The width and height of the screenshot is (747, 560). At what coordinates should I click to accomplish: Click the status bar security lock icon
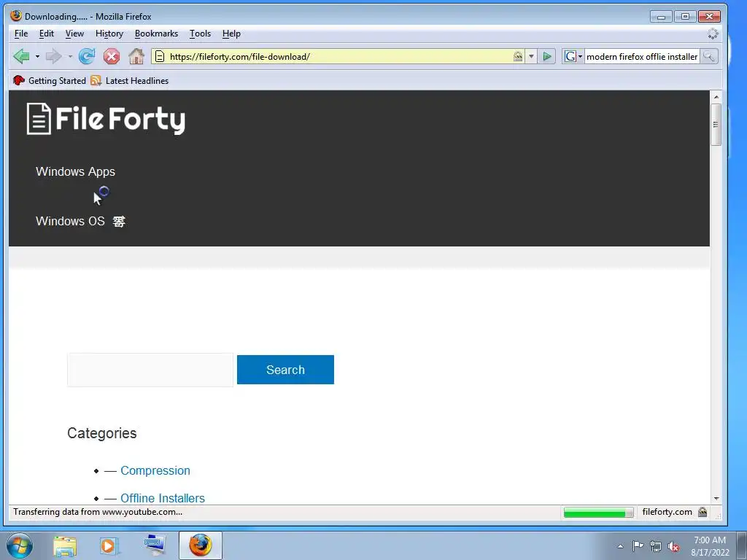pos(703,512)
